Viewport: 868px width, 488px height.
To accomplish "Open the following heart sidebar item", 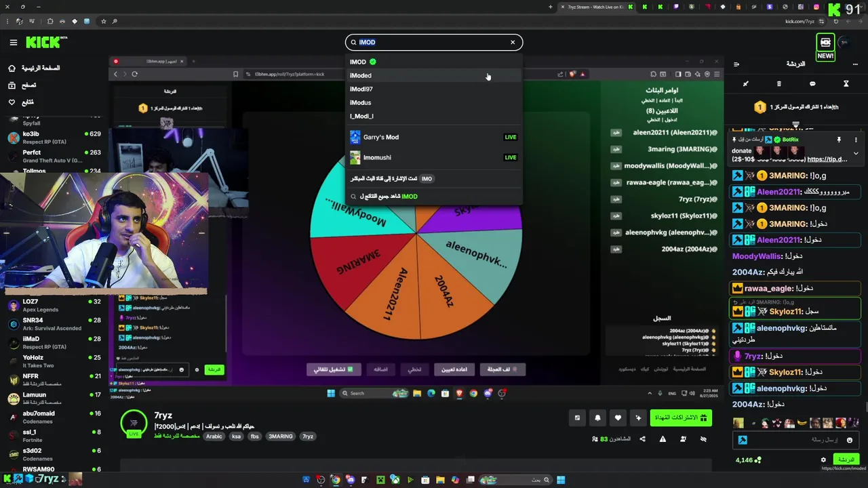I will pyautogui.click(x=20, y=102).
